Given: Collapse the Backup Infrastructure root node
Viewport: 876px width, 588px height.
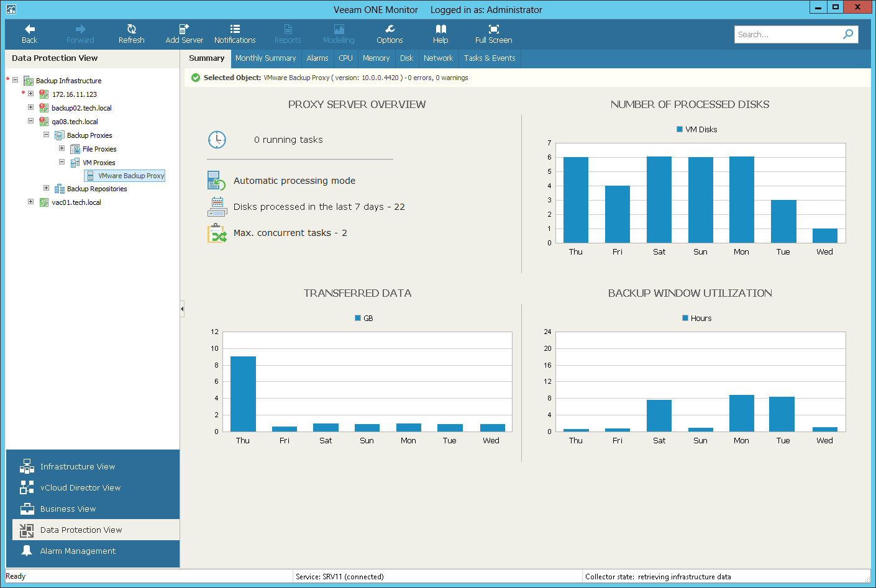Looking at the screenshot, I should 15,80.
